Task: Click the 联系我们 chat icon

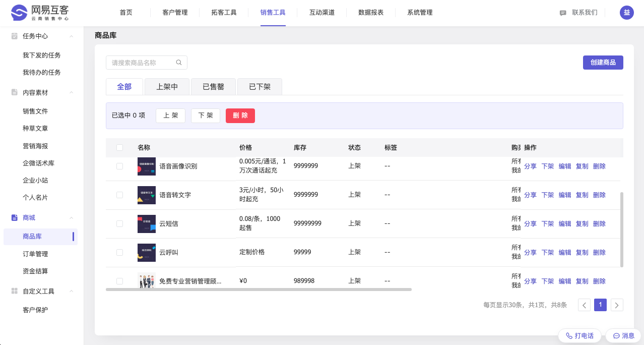Action: (563, 13)
